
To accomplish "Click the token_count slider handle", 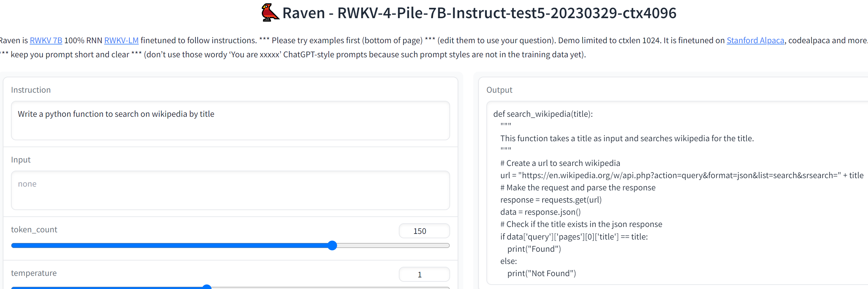I will pyautogui.click(x=332, y=245).
